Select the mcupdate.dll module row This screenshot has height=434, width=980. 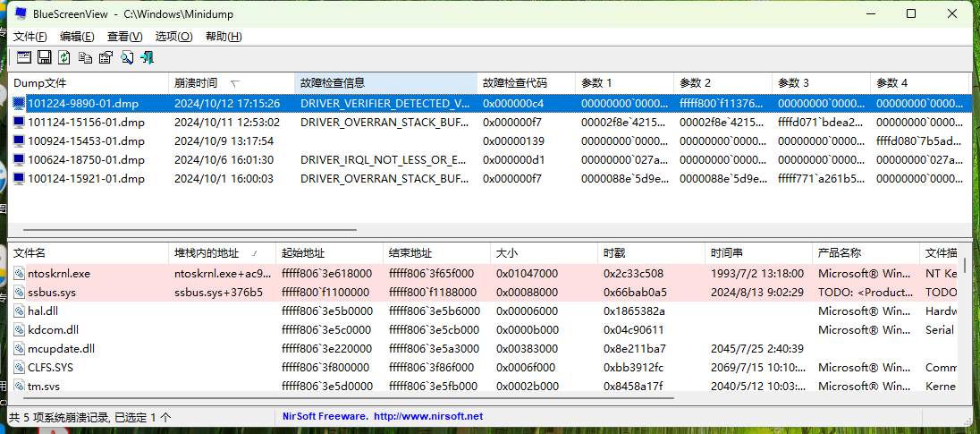pos(483,348)
